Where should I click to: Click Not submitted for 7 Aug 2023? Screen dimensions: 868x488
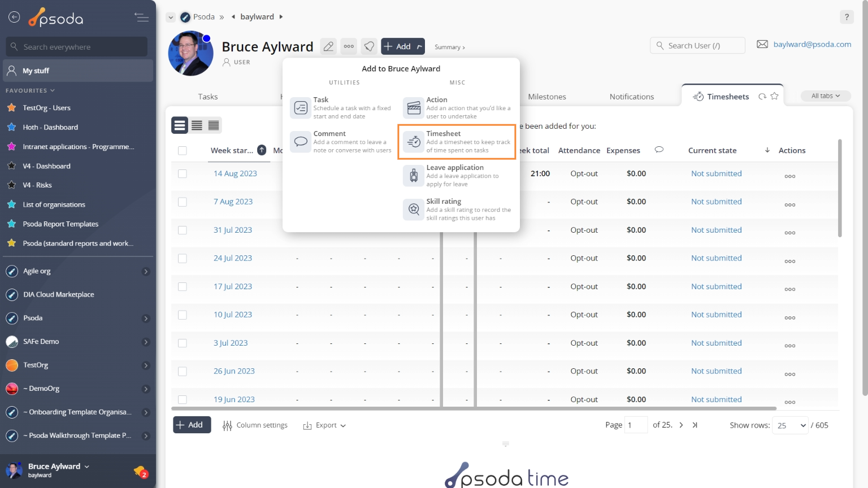pyautogui.click(x=716, y=202)
